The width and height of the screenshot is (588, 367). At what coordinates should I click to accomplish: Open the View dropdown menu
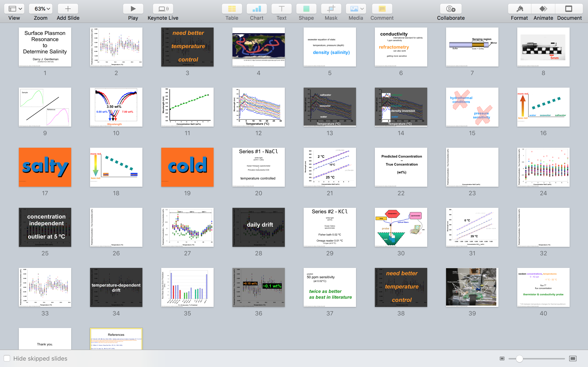tap(14, 9)
